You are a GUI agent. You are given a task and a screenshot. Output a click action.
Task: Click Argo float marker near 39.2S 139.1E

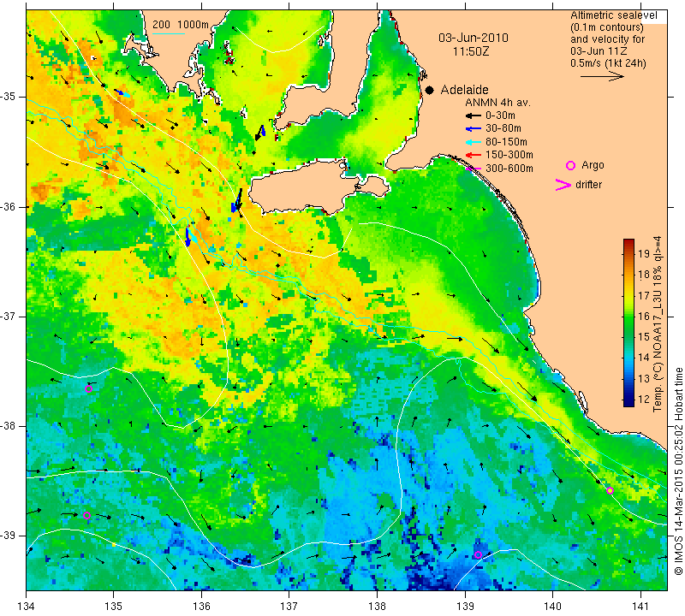[478, 555]
